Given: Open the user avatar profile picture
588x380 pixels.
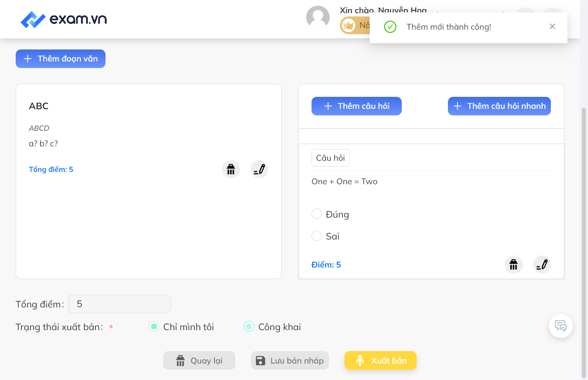Looking at the screenshot, I should coord(318,17).
